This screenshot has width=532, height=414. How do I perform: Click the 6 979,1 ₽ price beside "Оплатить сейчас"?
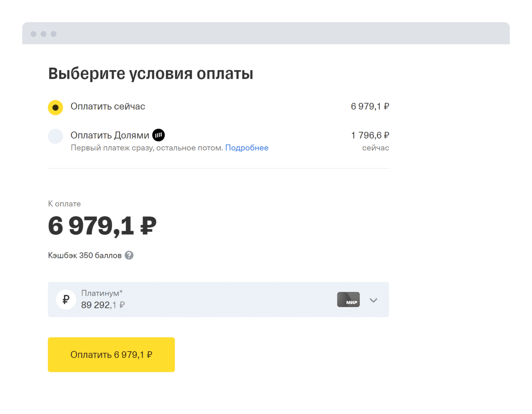pyautogui.click(x=370, y=106)
